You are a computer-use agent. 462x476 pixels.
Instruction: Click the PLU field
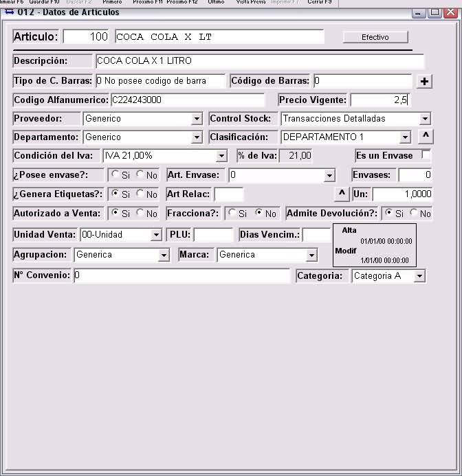[x=213, y=235]
